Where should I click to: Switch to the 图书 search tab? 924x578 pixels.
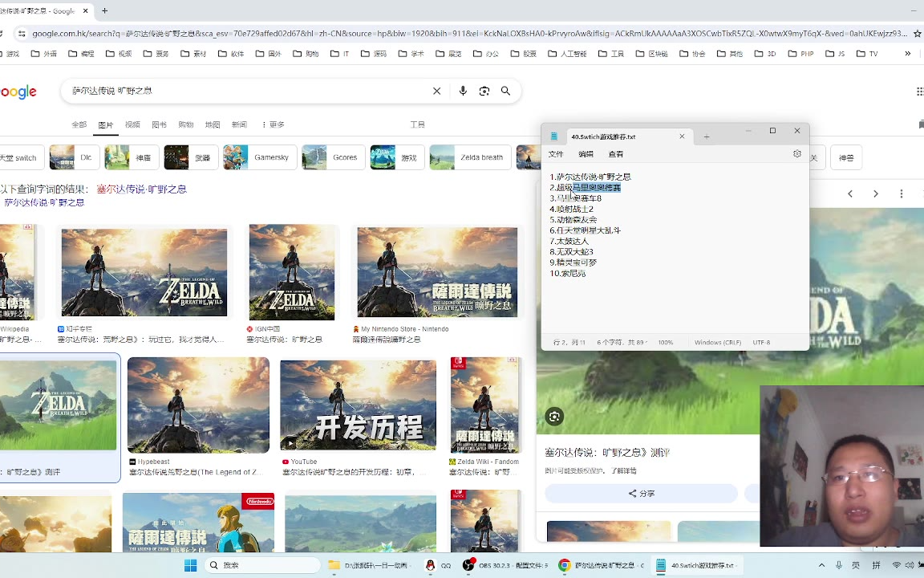coord(159,124)
